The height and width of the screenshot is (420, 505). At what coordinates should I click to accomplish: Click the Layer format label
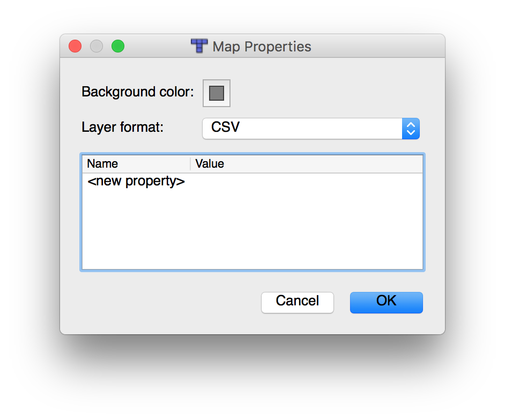(x=122, y=127)
